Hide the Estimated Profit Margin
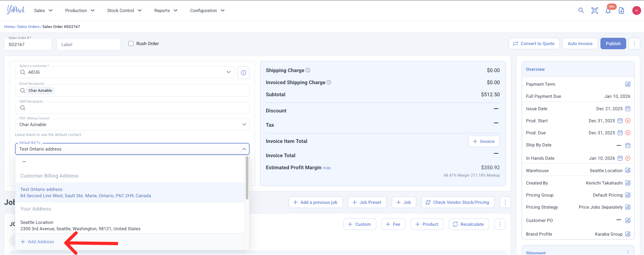The height and width of the screenshot is (255, 644). [x=327, y=168]
